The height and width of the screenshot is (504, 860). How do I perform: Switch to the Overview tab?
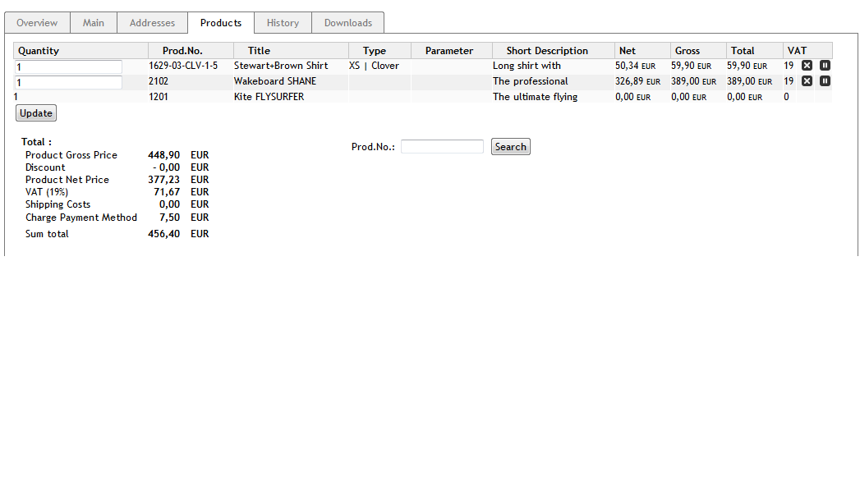[37, 23]
